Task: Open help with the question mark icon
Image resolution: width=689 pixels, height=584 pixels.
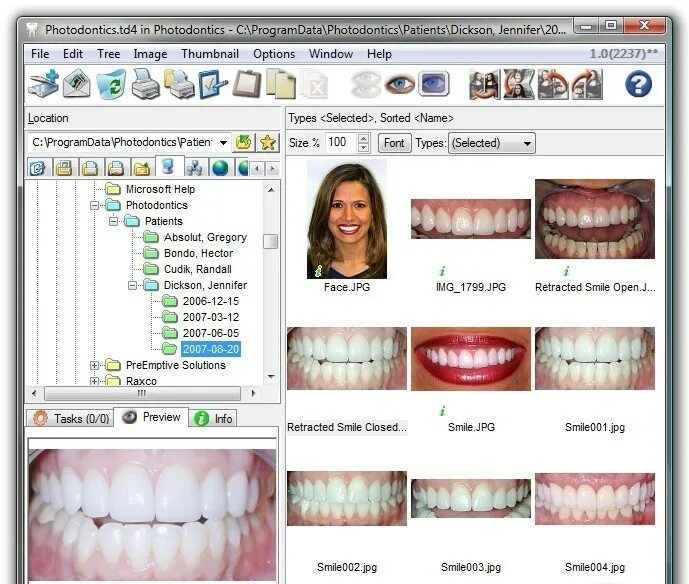Action: click(x=638, y=84)
